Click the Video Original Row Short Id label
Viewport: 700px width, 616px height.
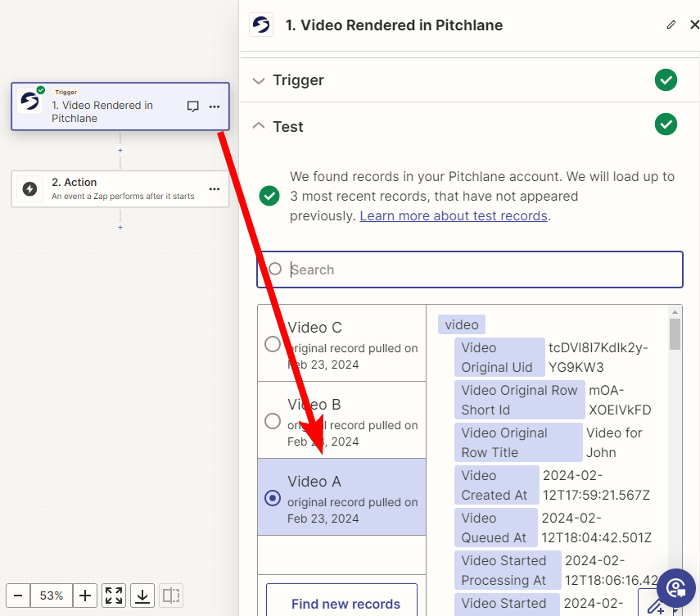point(520,400)
